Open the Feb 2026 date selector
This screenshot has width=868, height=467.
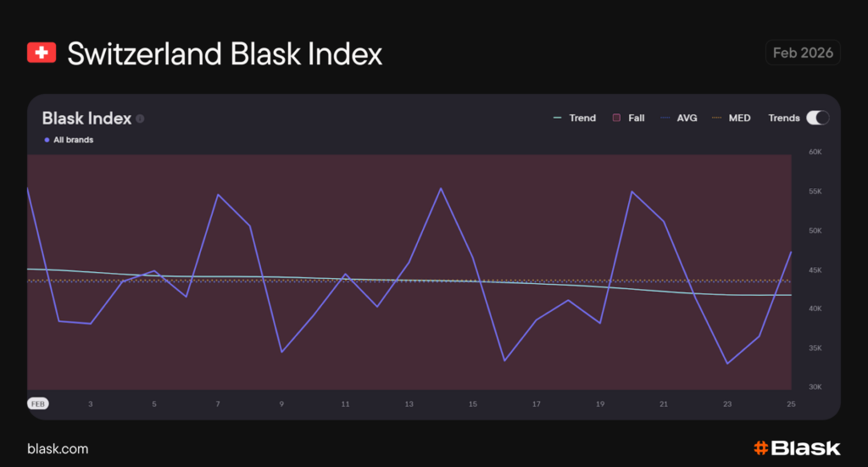coord(803,53)
